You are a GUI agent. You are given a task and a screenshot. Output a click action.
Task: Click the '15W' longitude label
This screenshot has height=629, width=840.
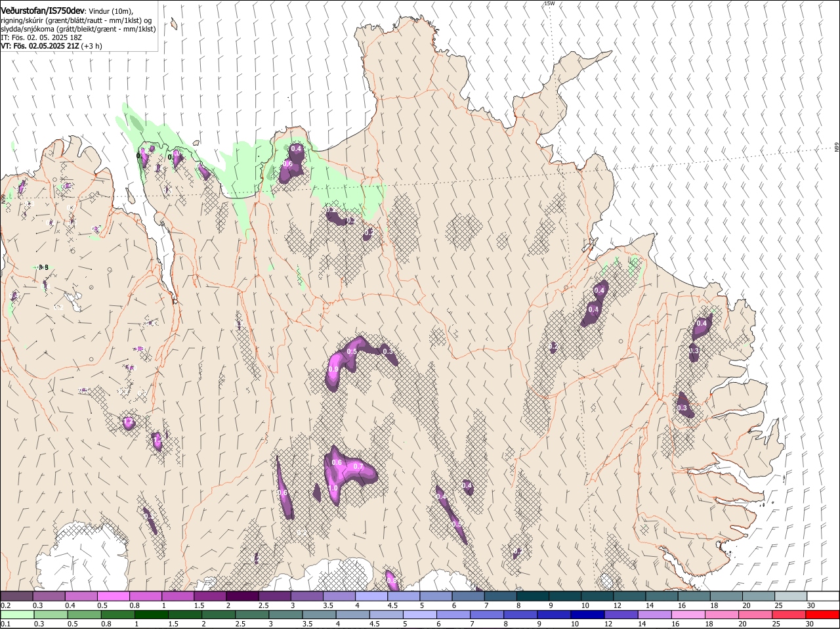click(549, 3)
